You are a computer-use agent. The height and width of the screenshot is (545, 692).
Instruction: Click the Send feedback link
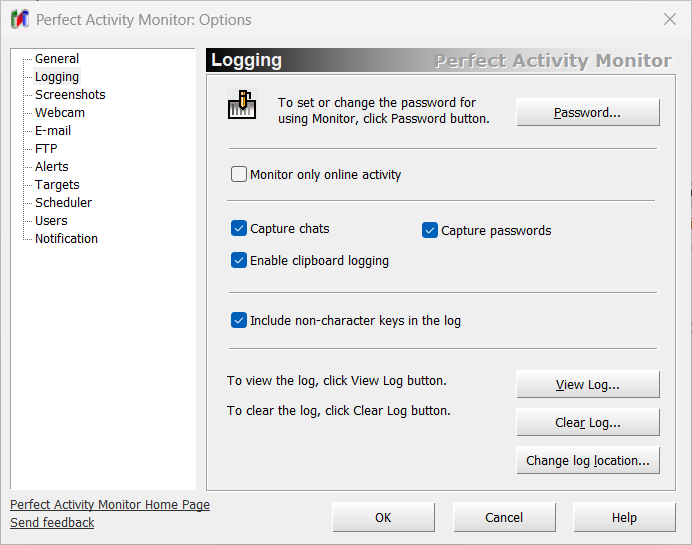click(x=52, y=523)
